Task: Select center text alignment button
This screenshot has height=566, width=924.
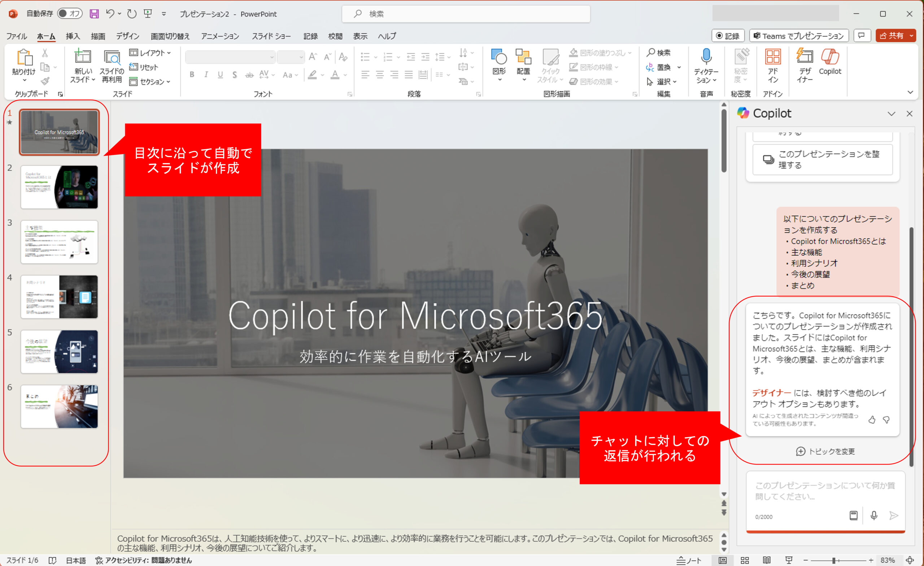Action: [379, 75]
